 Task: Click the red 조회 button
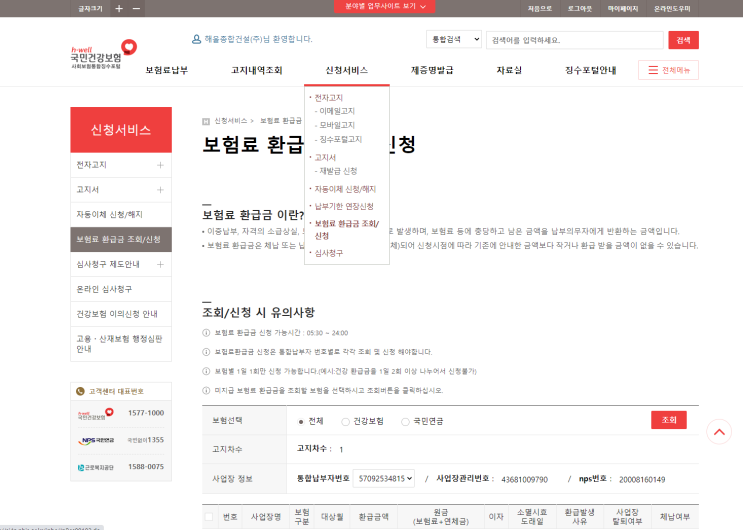(669, 420)
